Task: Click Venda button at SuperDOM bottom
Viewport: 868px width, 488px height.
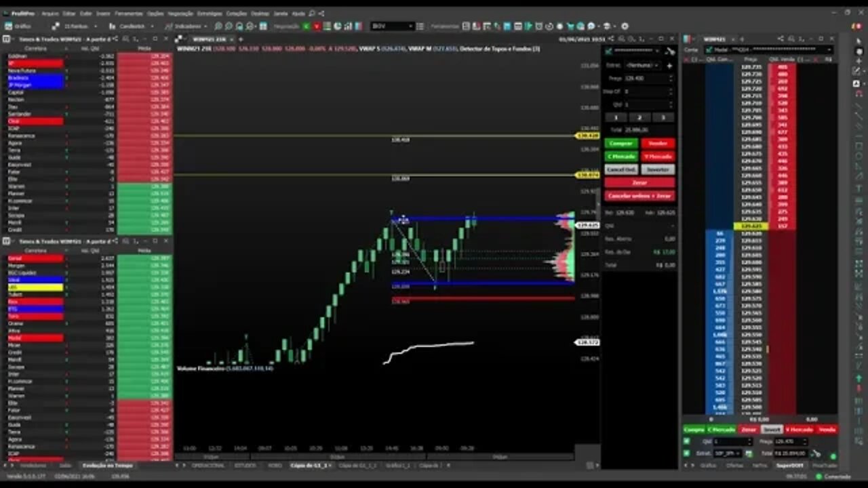Action: [827, 430]
